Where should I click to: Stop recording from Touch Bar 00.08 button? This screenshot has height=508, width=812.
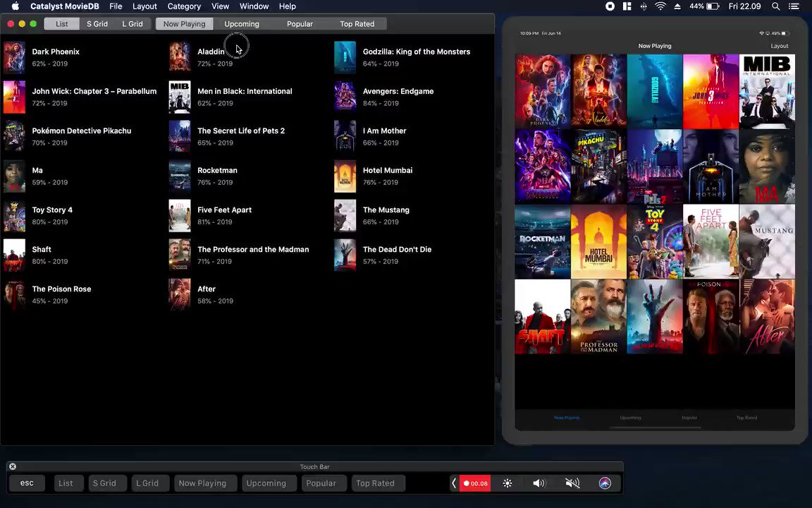click(475, 483)
